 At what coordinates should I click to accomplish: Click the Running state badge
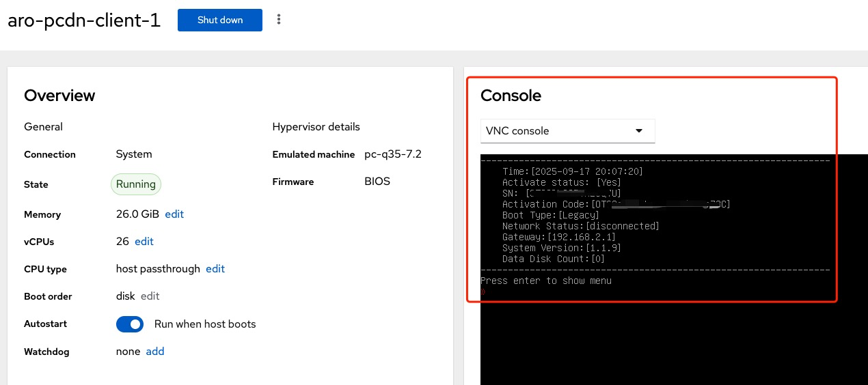coord(136,184)
